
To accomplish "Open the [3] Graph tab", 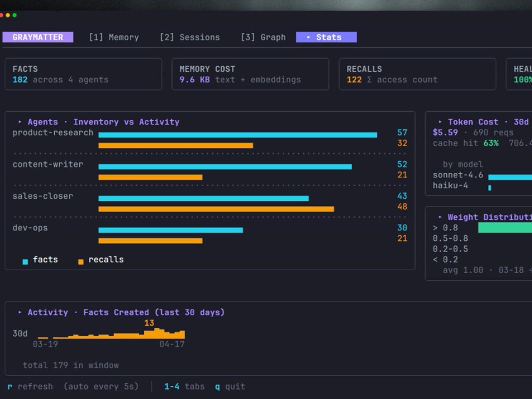I will 263,37.
